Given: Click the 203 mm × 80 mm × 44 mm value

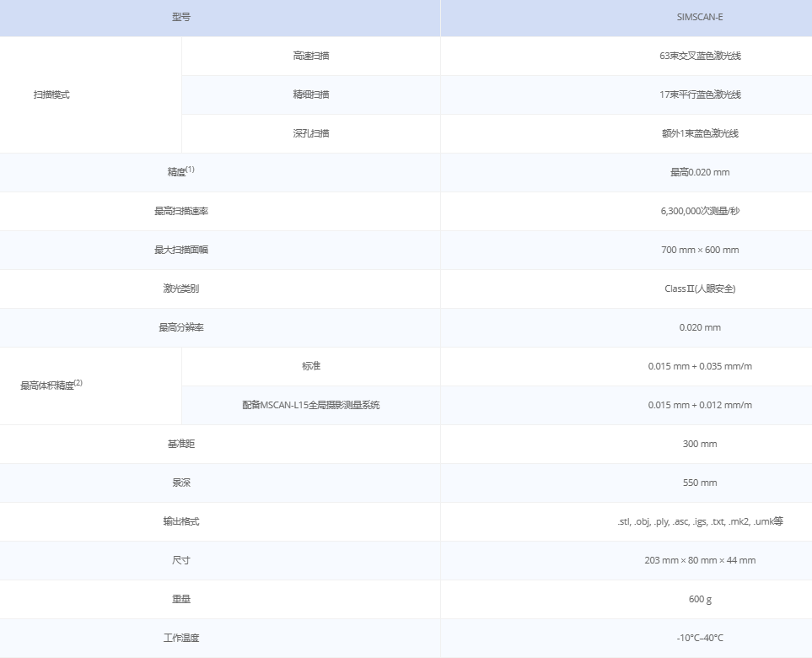Looking at the screenshot, I should pos(699,560).
